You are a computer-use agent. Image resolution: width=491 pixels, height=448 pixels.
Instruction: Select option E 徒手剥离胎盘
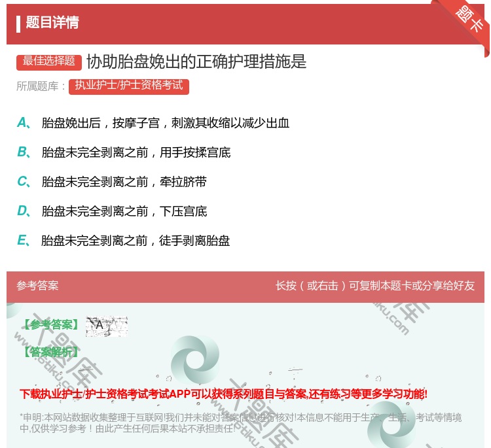pyautogui.click(x=124, y=241)
